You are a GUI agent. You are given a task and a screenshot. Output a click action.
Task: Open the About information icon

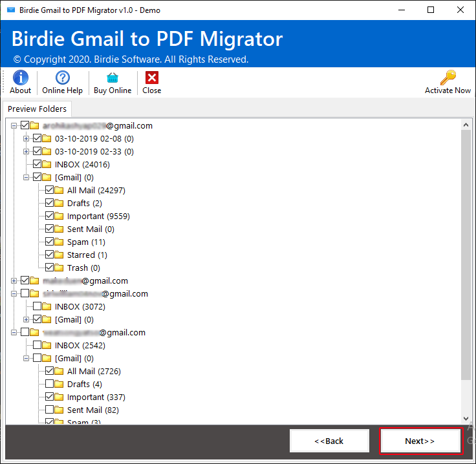coord(20,78)
